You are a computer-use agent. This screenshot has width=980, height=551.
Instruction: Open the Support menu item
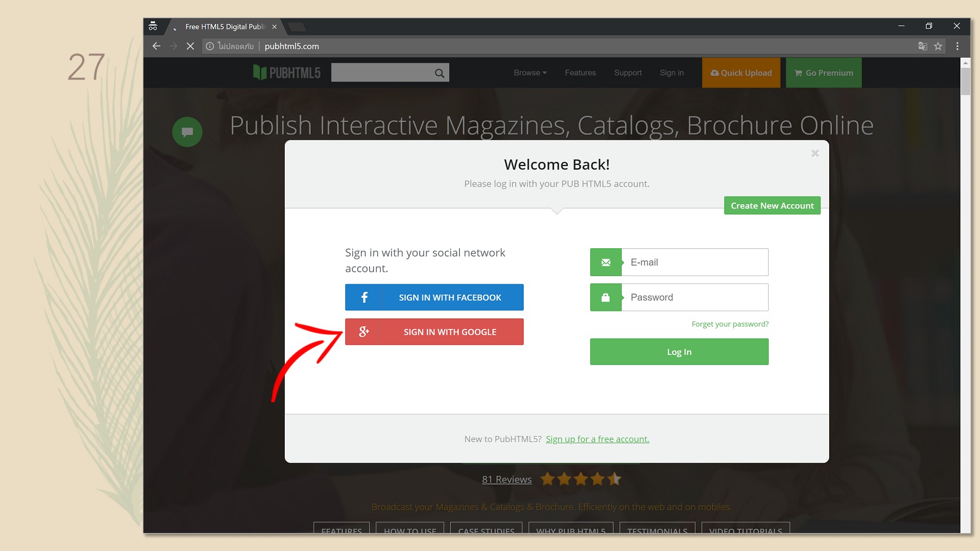coord(628,73)
